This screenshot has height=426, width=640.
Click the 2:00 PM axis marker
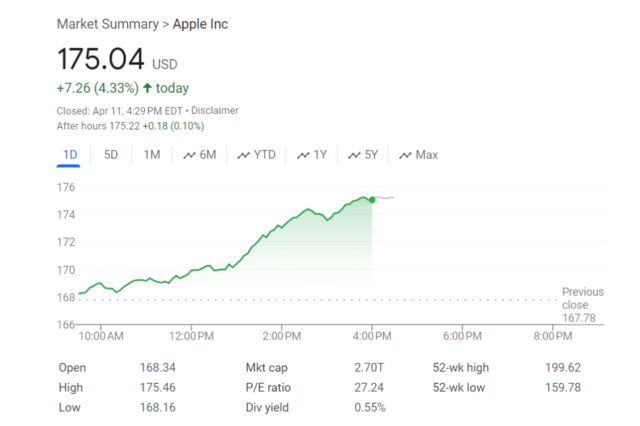coord(281,335)
